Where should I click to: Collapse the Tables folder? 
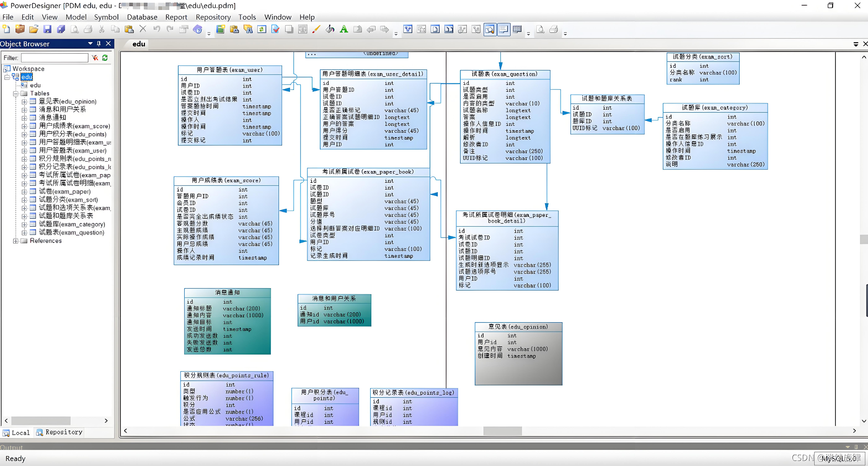[x=15, y=94]
